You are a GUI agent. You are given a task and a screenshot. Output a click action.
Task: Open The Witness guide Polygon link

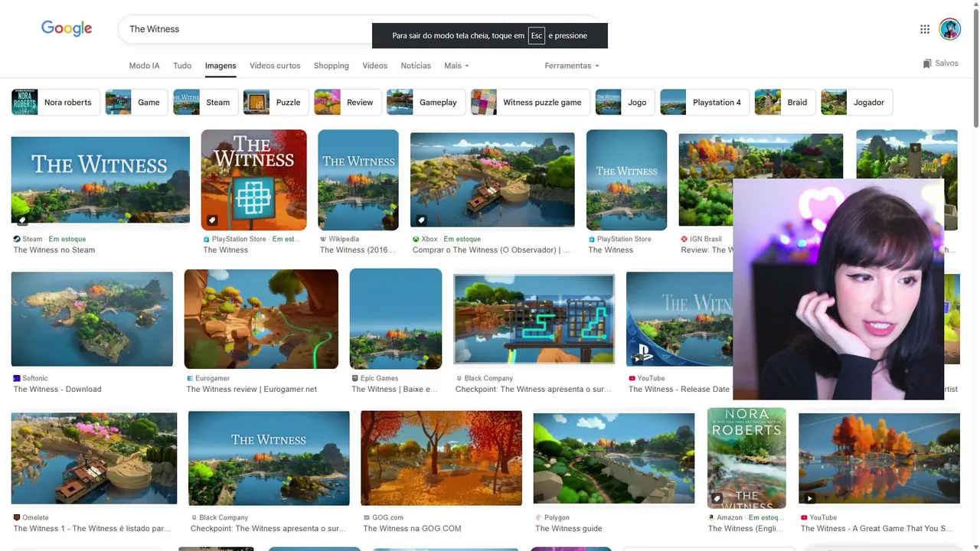(x=569, y=529)
